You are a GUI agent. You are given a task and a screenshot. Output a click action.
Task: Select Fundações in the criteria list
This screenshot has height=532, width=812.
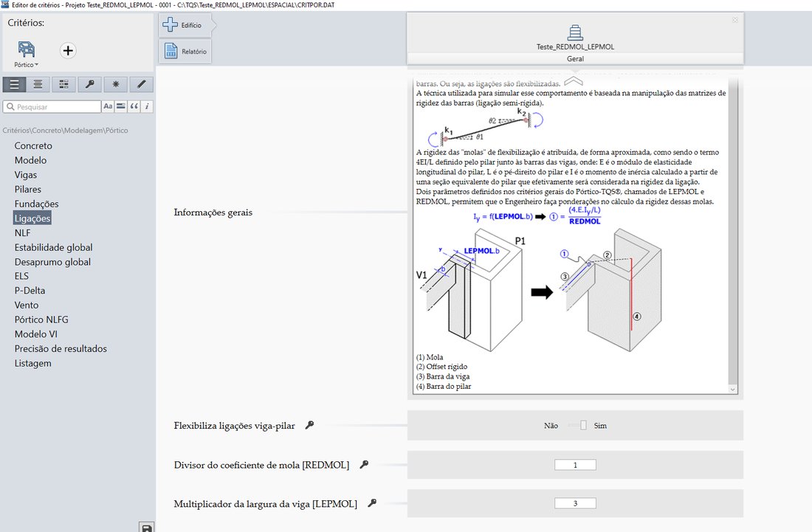click(36, 204)
